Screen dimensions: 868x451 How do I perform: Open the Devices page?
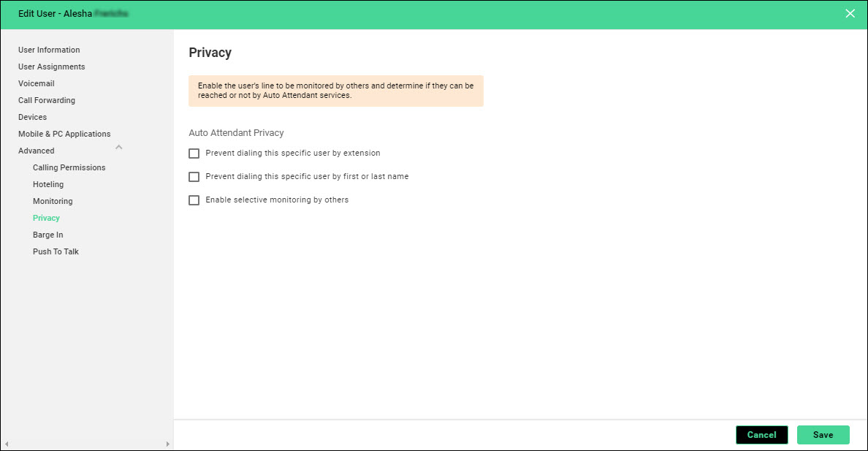pyautogui.click(x=32, y=117)
